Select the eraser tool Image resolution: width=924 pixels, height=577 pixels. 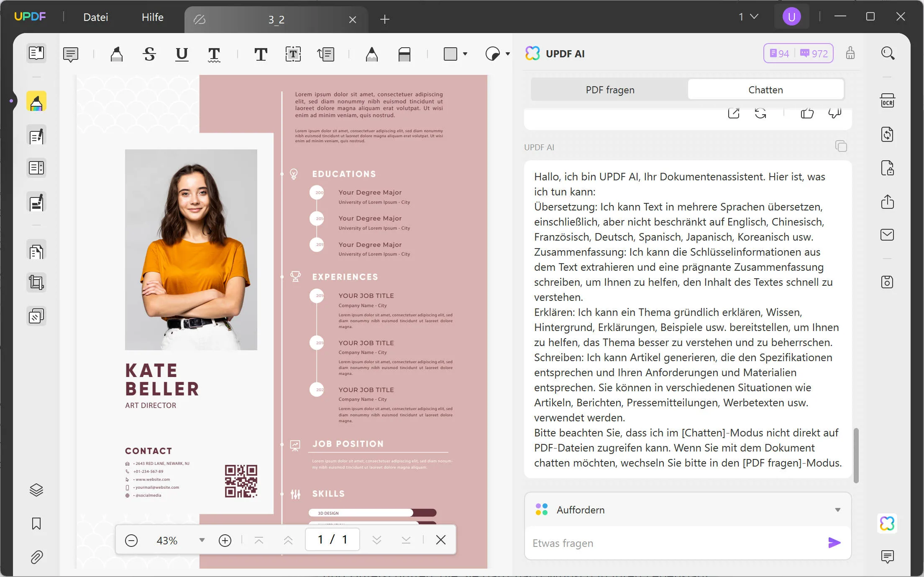405,54
